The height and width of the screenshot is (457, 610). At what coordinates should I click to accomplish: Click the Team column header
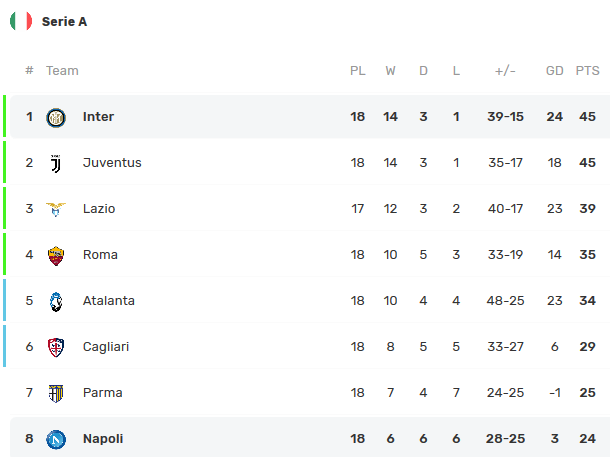(x=62, y=71)
